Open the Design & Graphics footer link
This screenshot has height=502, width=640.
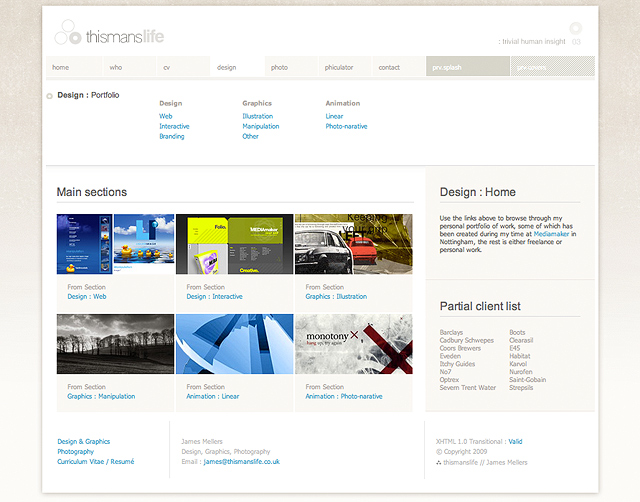point(84,442)
